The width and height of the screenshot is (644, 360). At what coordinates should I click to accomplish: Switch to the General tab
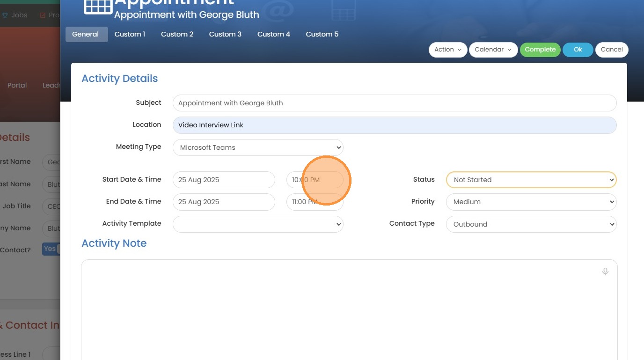coord(86,34)
